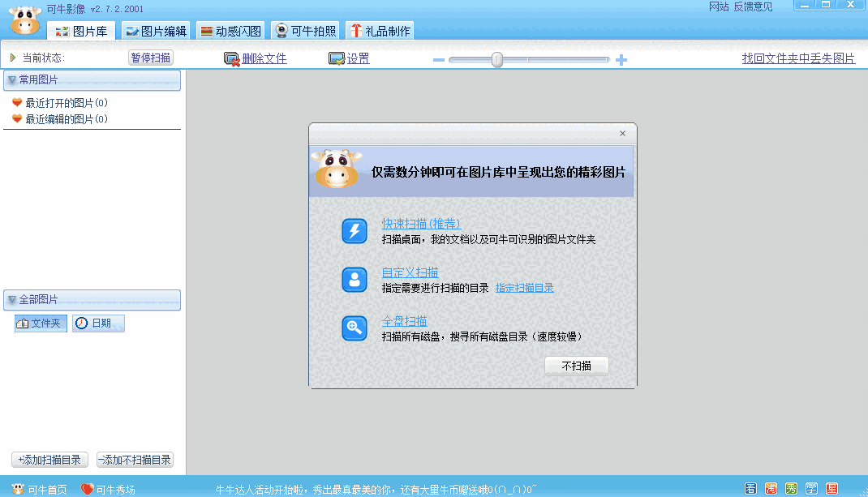Viewport: 868px width, 497px height.
Task: Click the green arrow beside 当前状态
Action: tap(14, 57)
